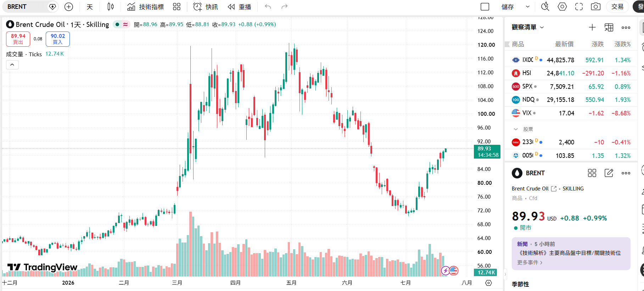Enter fullscreen mode with the brackets icon
The width and height of the screenshot is (644, 291).
579,7
